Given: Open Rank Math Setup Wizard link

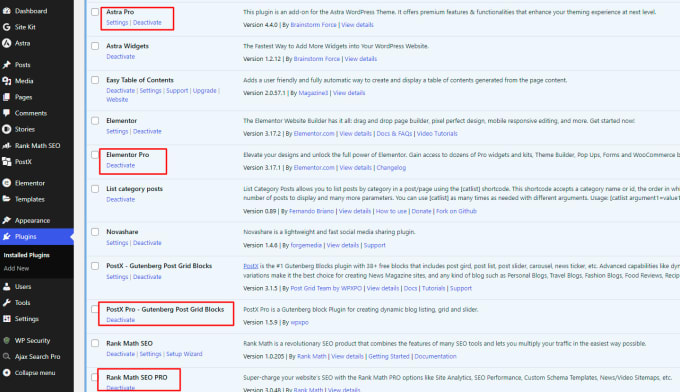Looking at the screenshot, I should click(x=184, y=354).
